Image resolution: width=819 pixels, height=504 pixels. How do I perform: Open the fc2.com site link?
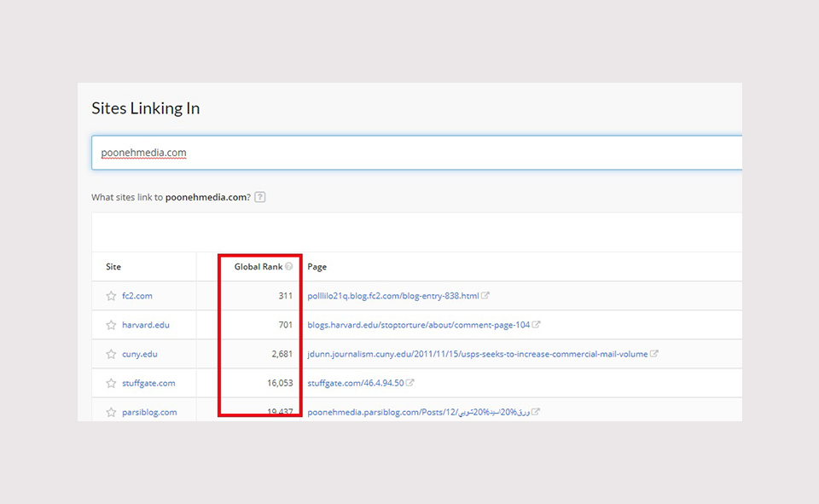click(x=137, y=296)
